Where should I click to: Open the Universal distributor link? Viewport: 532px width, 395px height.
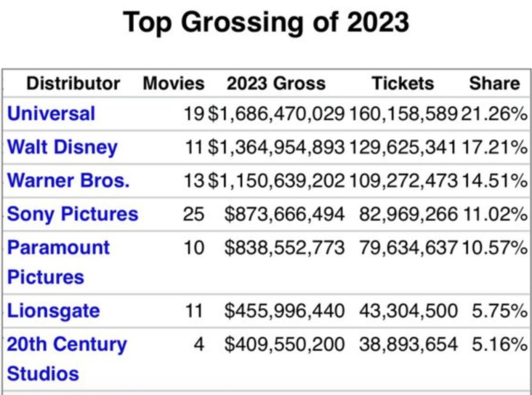pyautogui.click(x=51, y=114)
